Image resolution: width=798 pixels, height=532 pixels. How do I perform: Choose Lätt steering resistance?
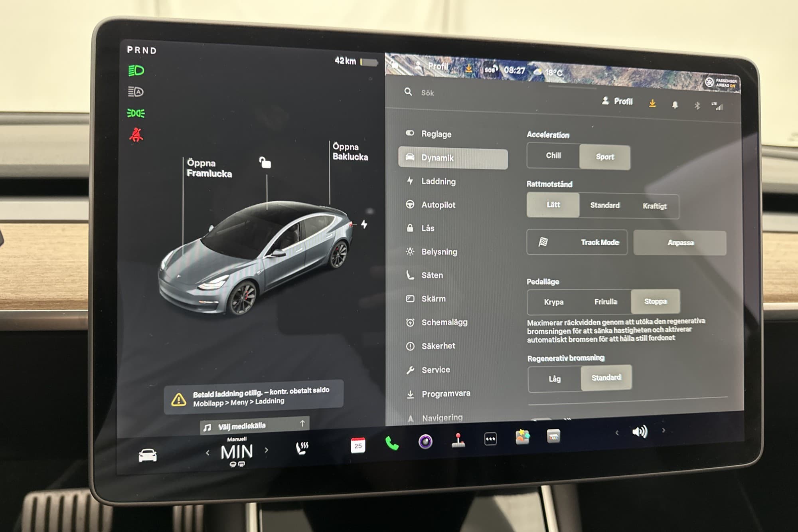coord(553,205)
